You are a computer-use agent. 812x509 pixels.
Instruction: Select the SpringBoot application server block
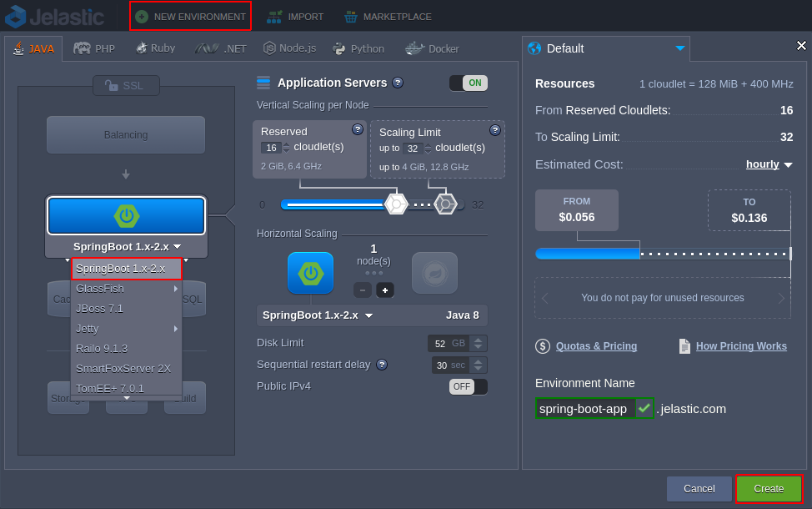point(127,215)
